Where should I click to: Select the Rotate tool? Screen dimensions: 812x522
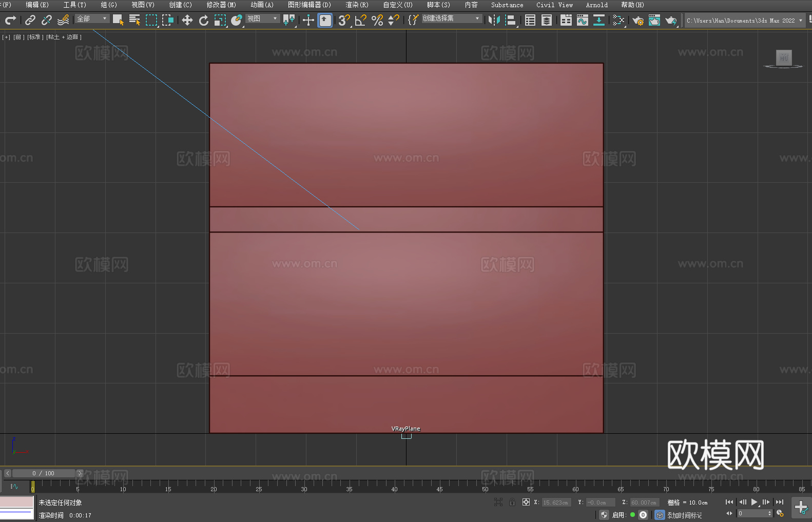coord(204,20)
